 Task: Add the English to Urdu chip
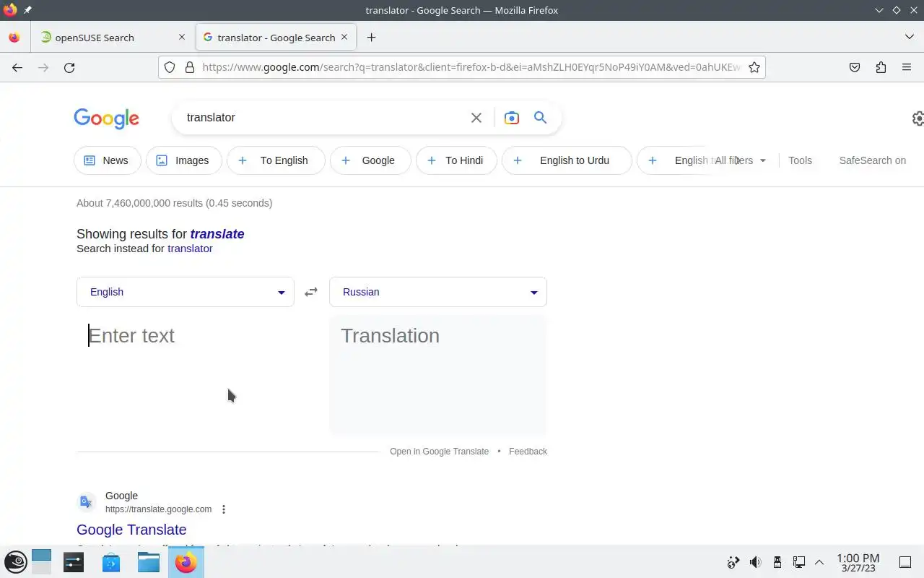[567, 160]
